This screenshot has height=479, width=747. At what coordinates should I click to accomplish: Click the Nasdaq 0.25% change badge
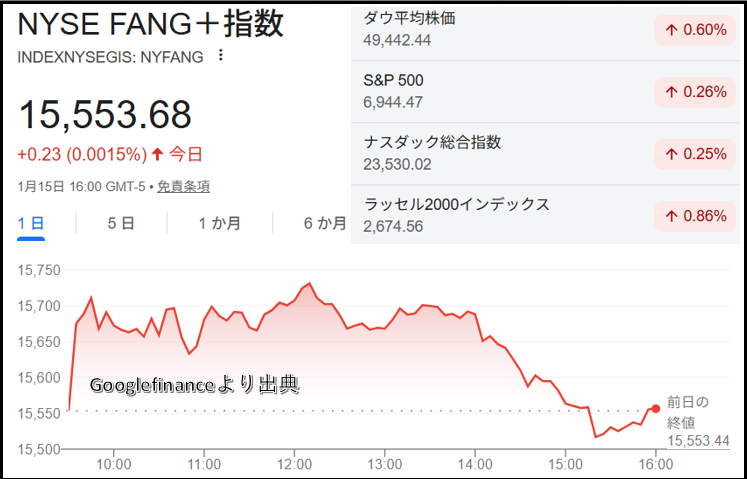tap(691, 154)
